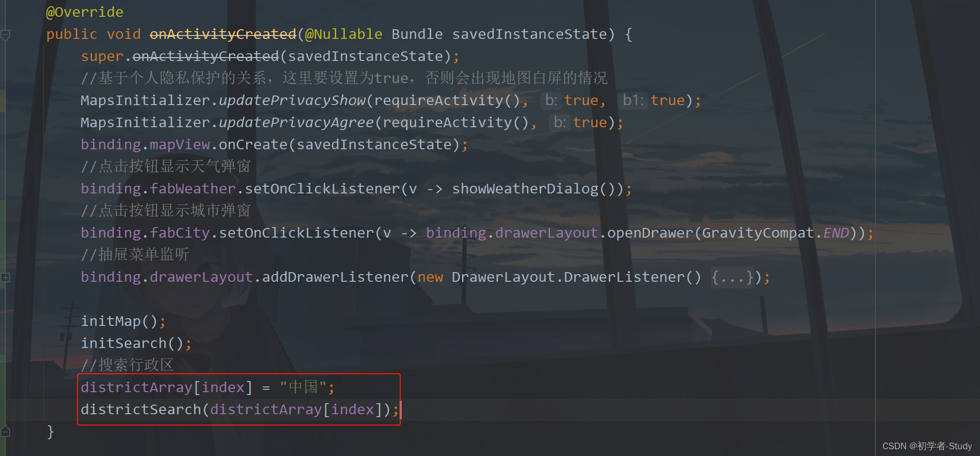
Task: Click the struck-through onActivityCreated method name
Action: click(x=223, y=34)
